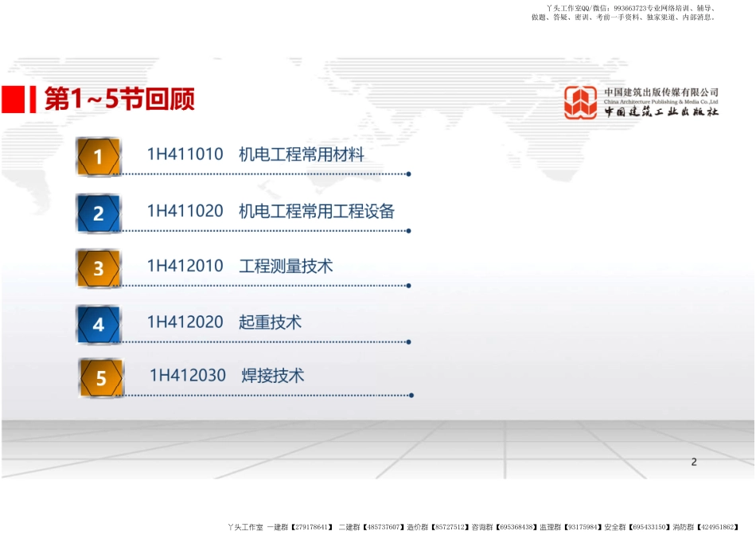Click the orange number 3 hexagon badge

tap(99, 268)
